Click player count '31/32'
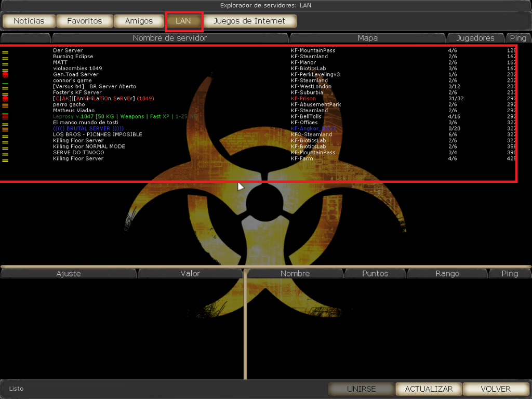The width and height of the screenshot is (532, 399). coord(456,98)
